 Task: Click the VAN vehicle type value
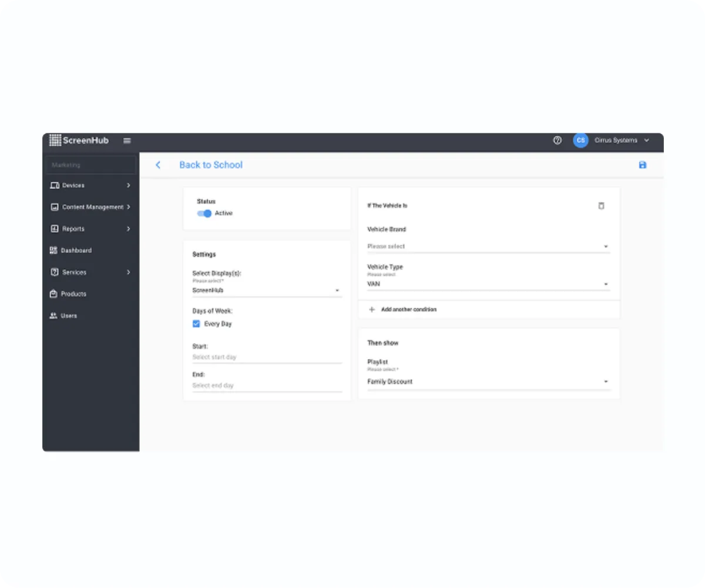374,284
